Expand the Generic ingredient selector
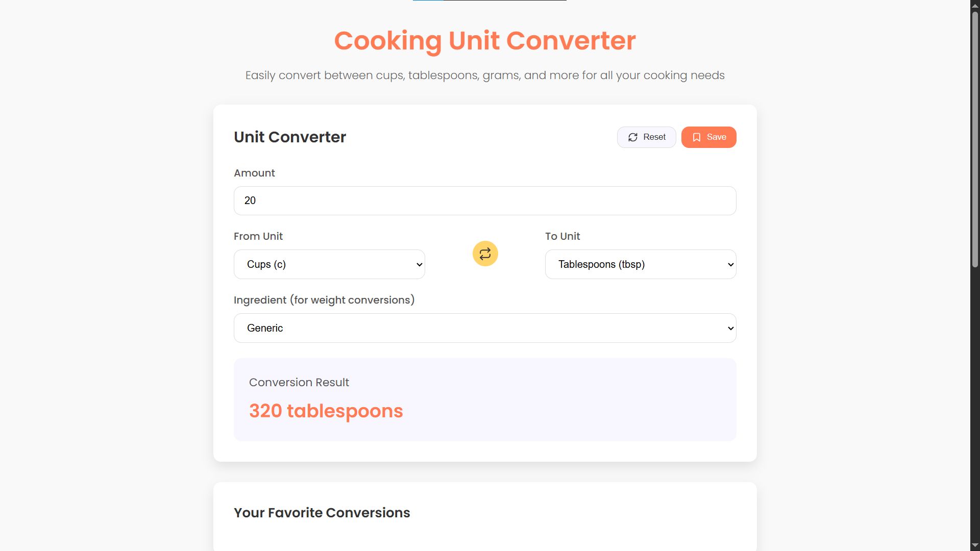 point(484,328)
